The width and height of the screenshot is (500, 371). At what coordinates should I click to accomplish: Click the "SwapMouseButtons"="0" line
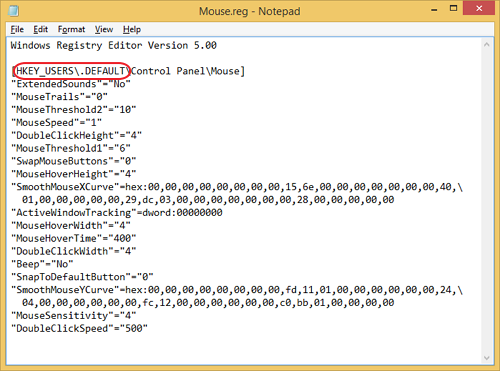pyautogui.click(x=74, y=161)
